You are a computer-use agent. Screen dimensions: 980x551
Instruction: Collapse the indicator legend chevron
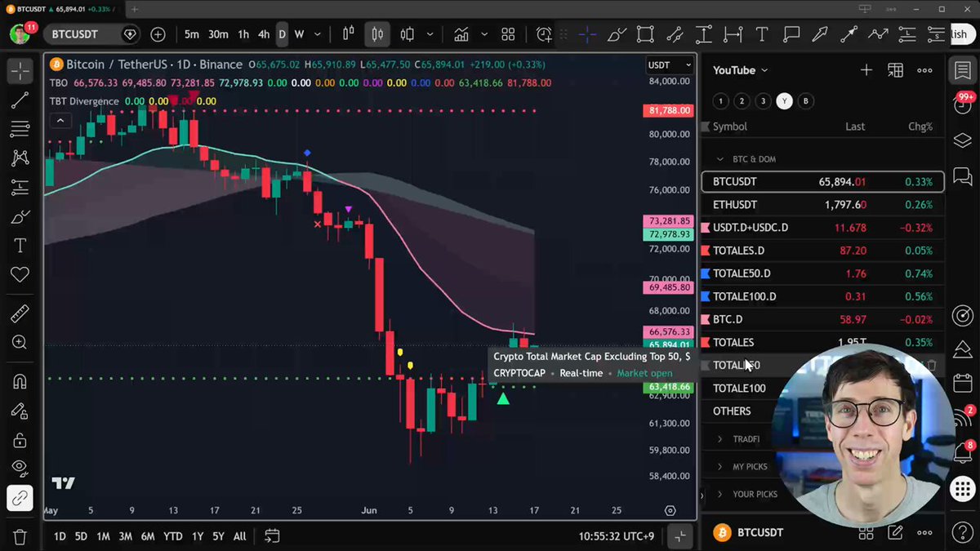pos(60,121)
